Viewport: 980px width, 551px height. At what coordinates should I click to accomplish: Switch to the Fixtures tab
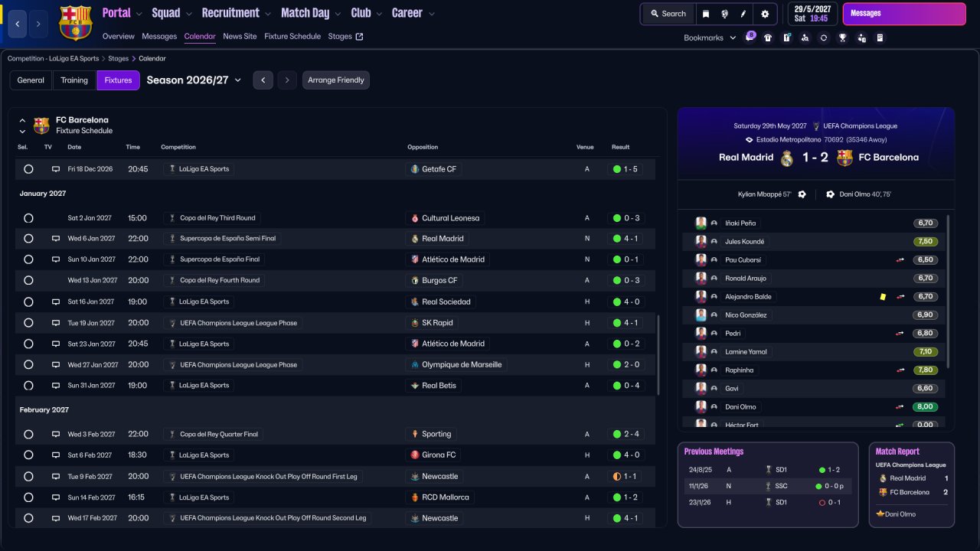point(119,80)
